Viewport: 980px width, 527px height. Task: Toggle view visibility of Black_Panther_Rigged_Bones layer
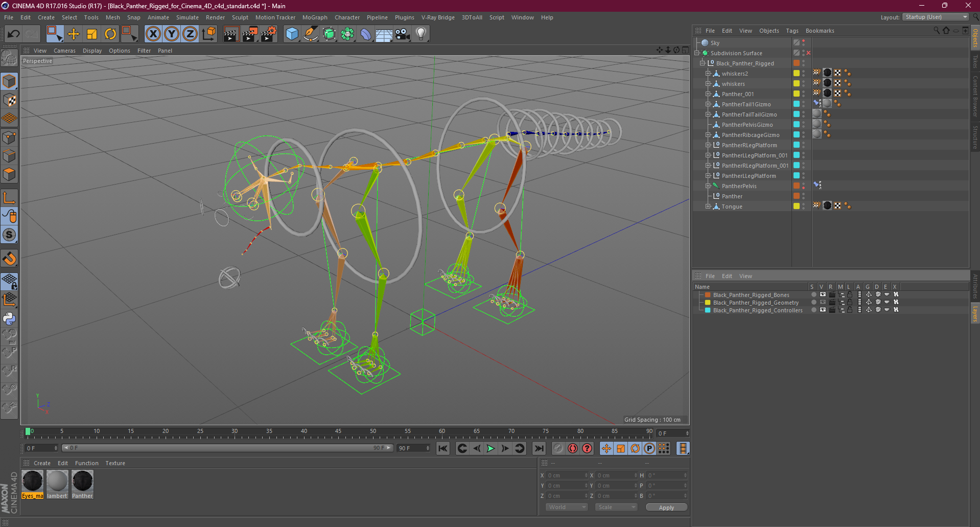coord(823,295)
